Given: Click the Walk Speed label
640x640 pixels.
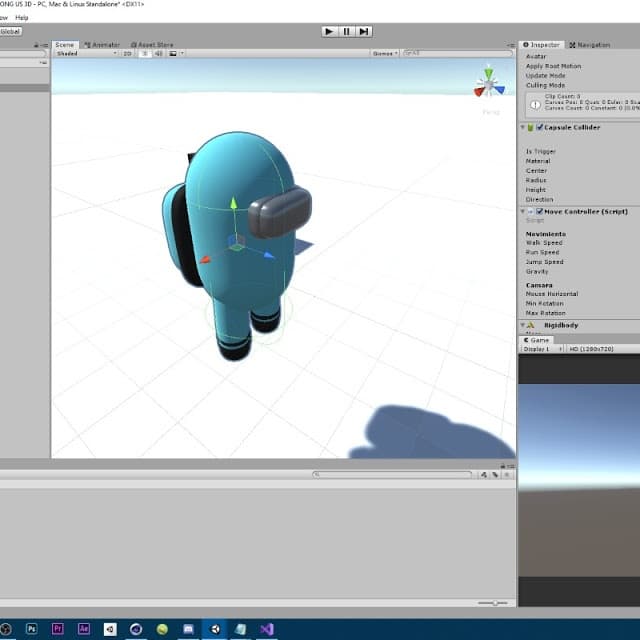Looking at the screenshot, I should 544,243.
